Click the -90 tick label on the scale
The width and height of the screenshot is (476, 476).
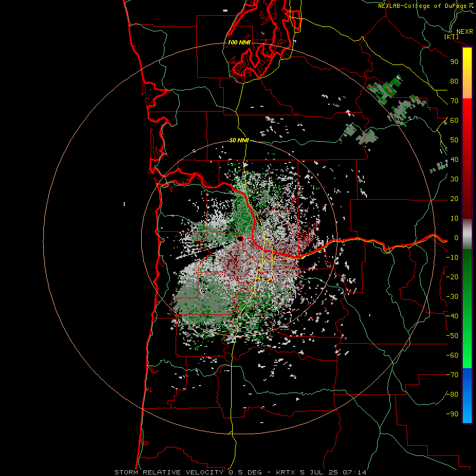(x=452, y=414)
